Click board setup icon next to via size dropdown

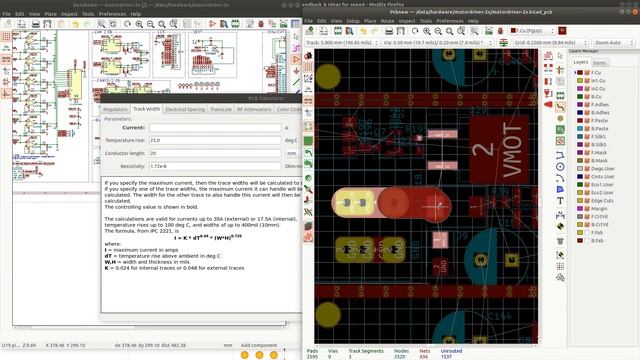(x=504, y=42)
